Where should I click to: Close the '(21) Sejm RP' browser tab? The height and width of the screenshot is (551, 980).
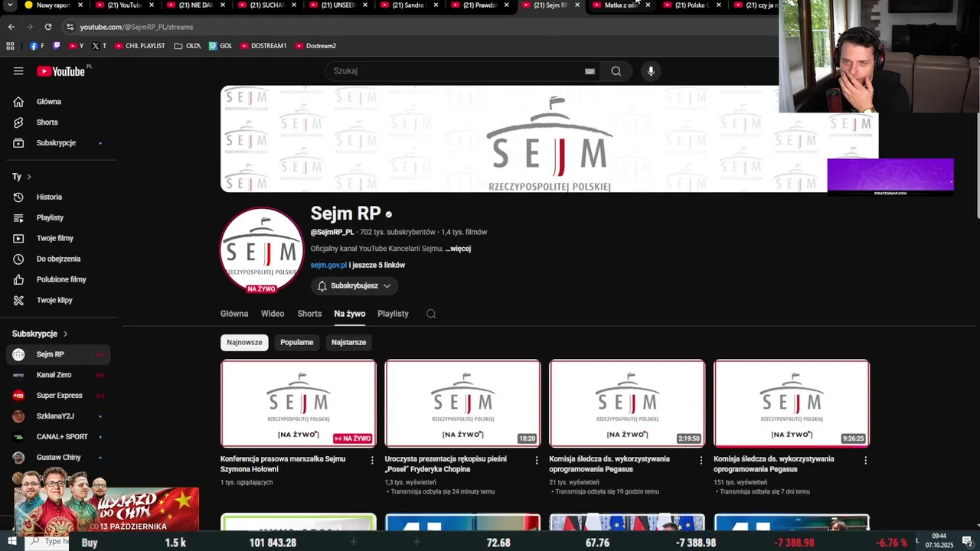point(577,5)
